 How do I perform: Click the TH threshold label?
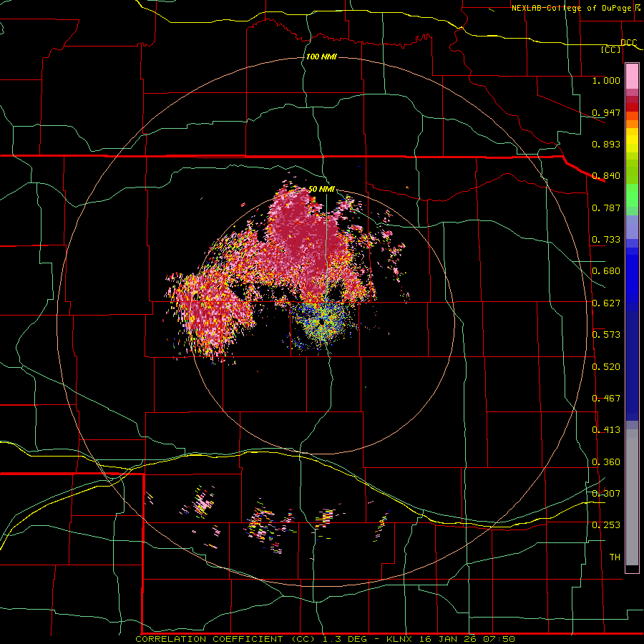(615, 557)
